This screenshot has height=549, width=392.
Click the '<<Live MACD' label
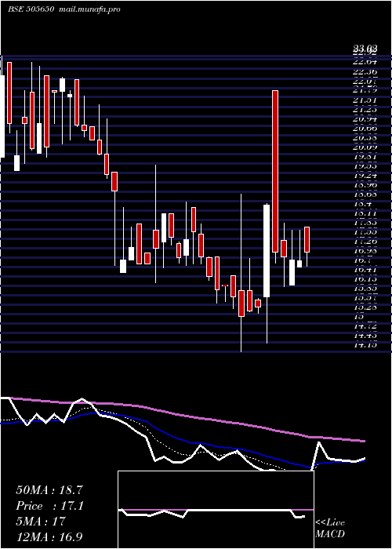coord(330,529)
